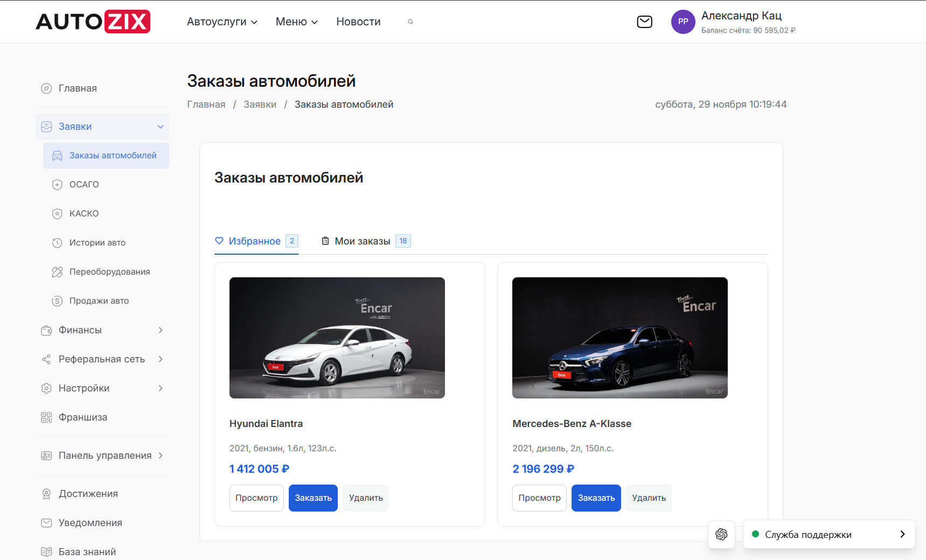
Task: Click the AUTOZIX logo
Action: 93,22
